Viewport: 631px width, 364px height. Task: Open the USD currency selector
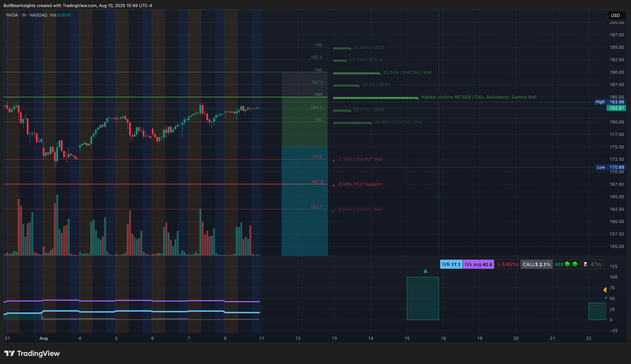[617, 15]
